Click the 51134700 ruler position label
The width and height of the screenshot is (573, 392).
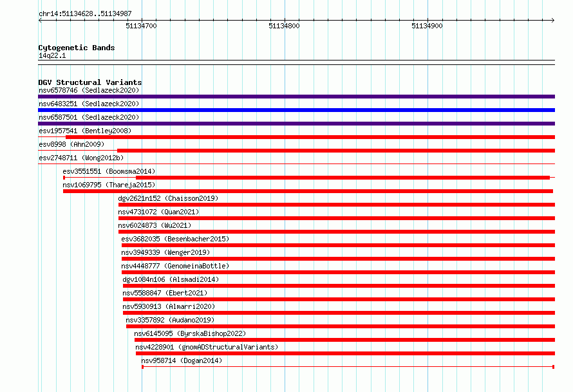tap(141, 26)
